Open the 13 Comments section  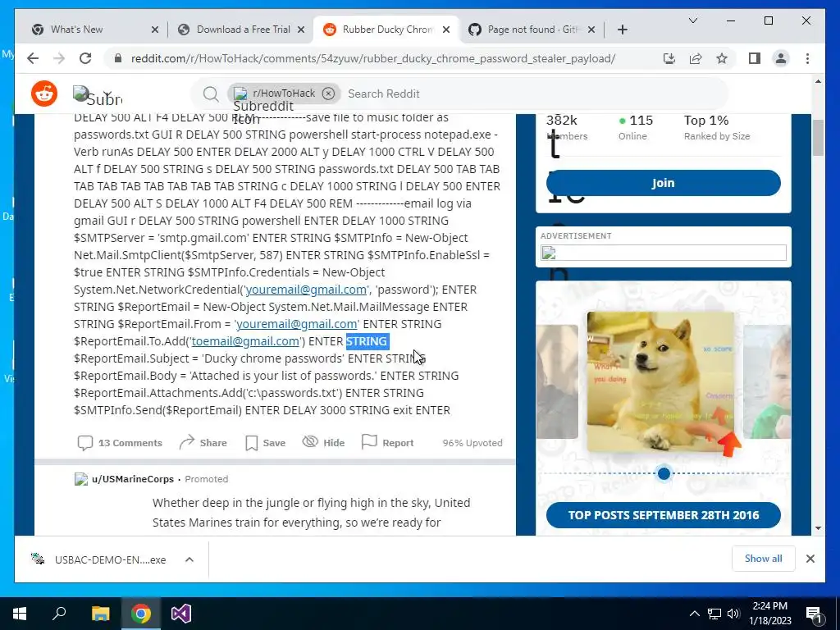coord(120,443)
